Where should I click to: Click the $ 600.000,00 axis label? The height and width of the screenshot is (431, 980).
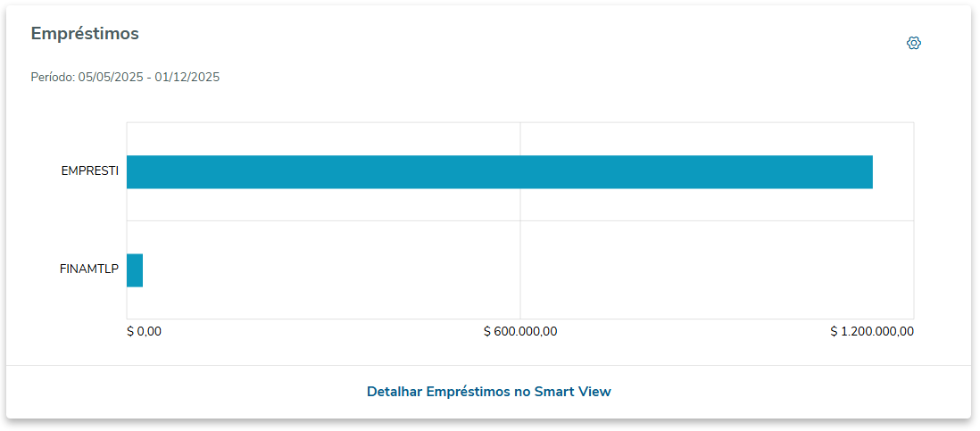click(520, 332)
